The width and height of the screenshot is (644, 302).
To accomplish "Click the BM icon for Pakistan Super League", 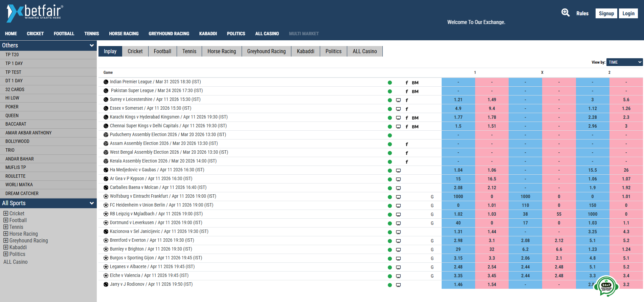I will pyautogui.click(x=415, y=91).
